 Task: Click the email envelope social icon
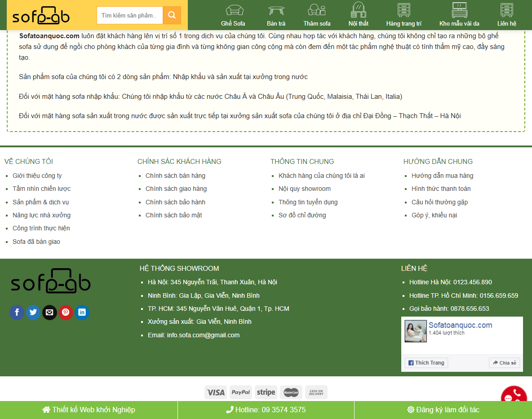coord(49,313)
